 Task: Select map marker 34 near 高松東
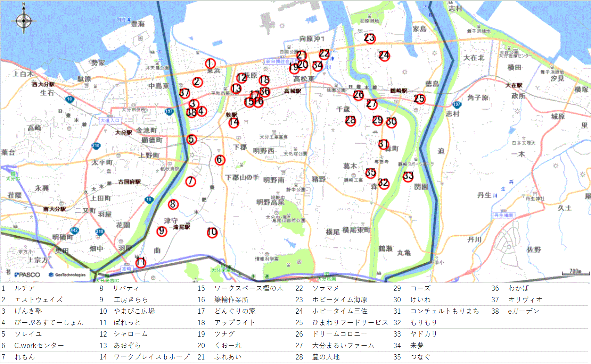[318, 66]
